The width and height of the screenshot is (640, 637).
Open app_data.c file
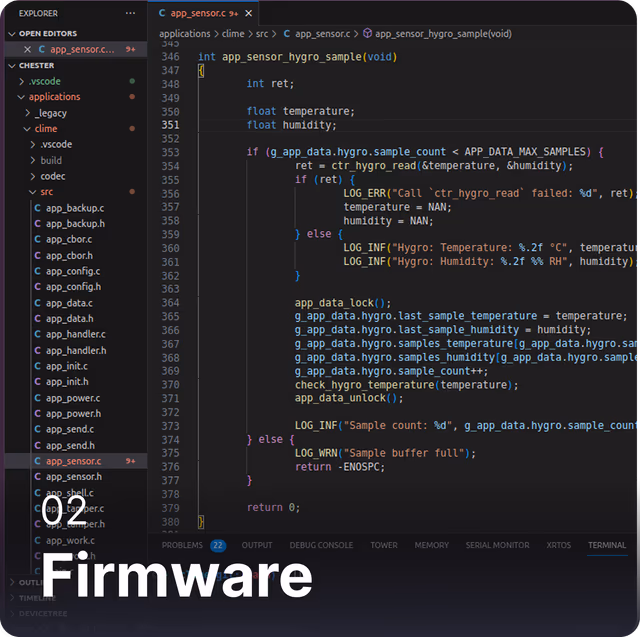(x=69, y=303)
